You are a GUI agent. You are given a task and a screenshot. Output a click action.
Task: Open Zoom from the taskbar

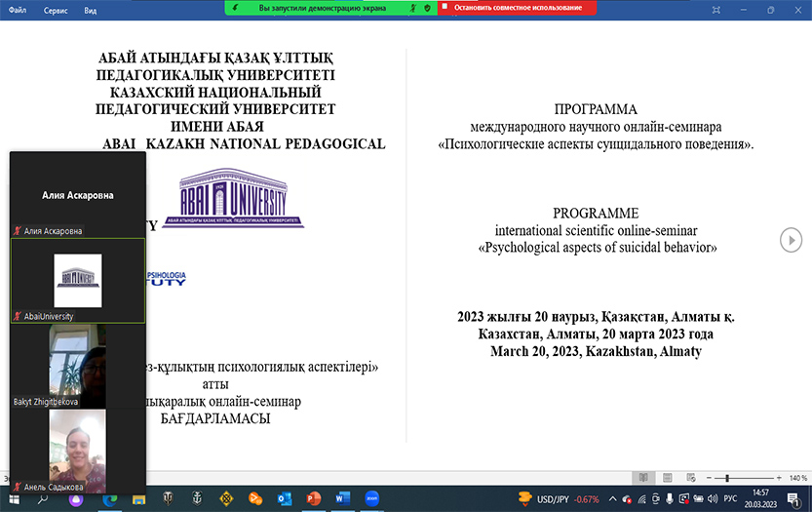click(x=371, y=498)
